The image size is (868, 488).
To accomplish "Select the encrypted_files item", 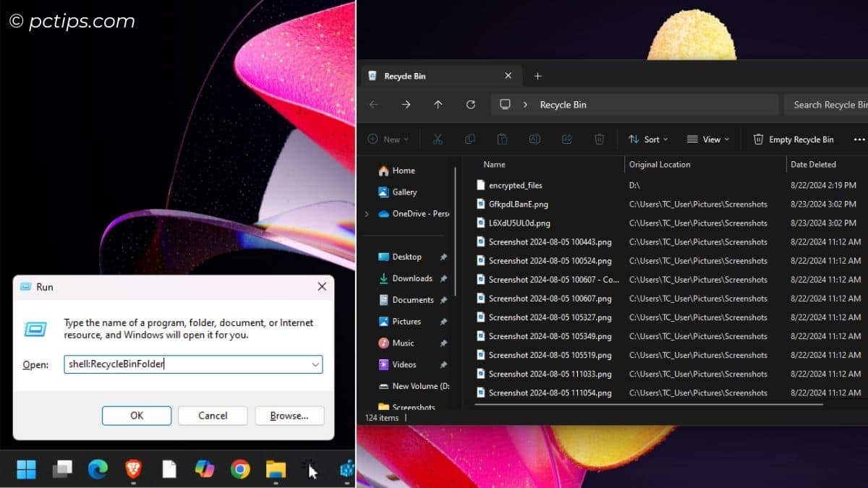I will point(515,186).
